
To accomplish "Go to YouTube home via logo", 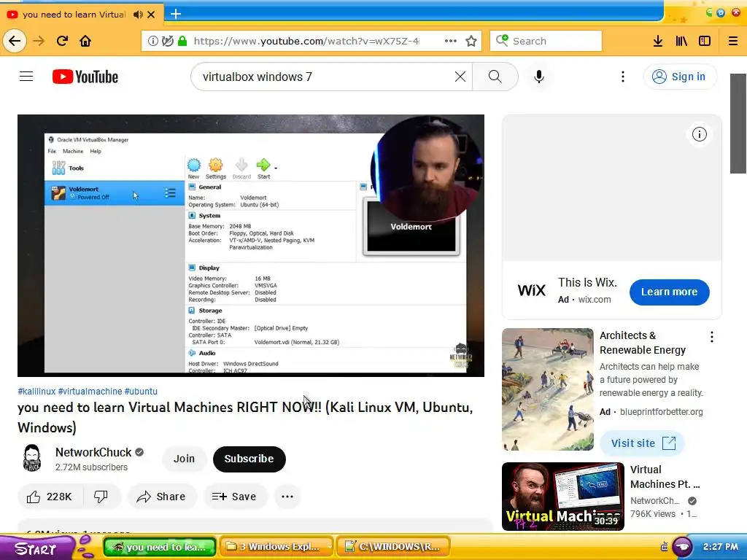I will [x=85, y=77].
